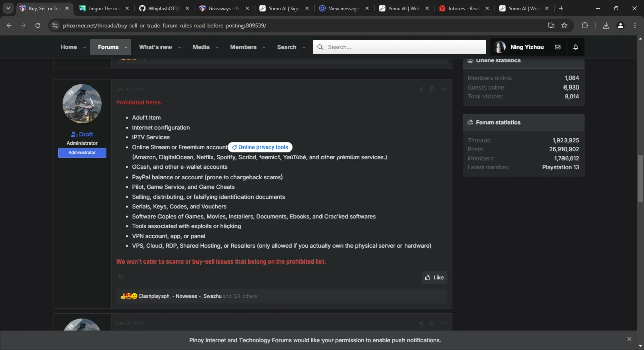The height and width of the screenshot is (350, 644).
Task: Open the Ning Yizhou account menu
Action: coord(519,47)
